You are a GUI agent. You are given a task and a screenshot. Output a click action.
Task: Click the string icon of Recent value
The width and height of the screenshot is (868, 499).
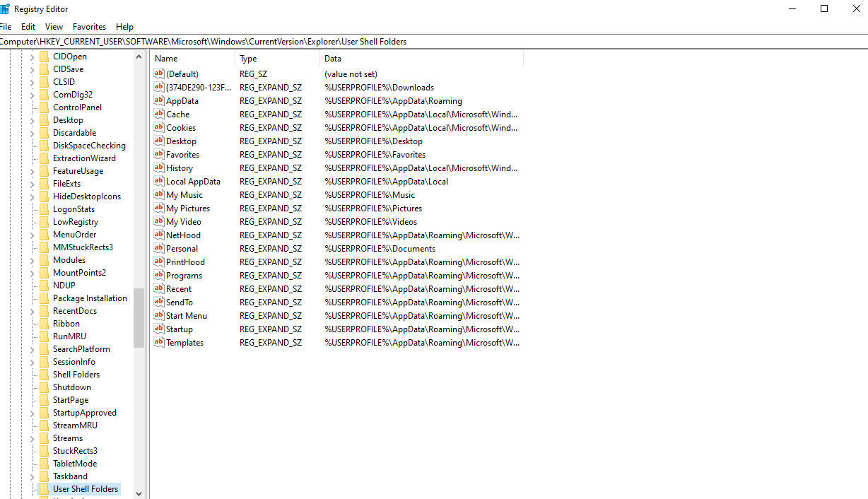159,288
